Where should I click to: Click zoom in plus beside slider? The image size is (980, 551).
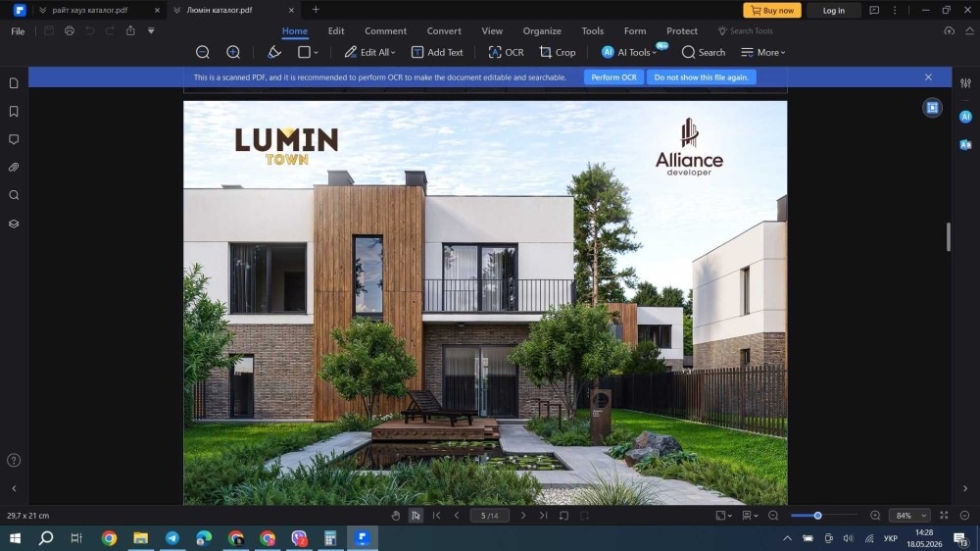(x=875, y=516)
